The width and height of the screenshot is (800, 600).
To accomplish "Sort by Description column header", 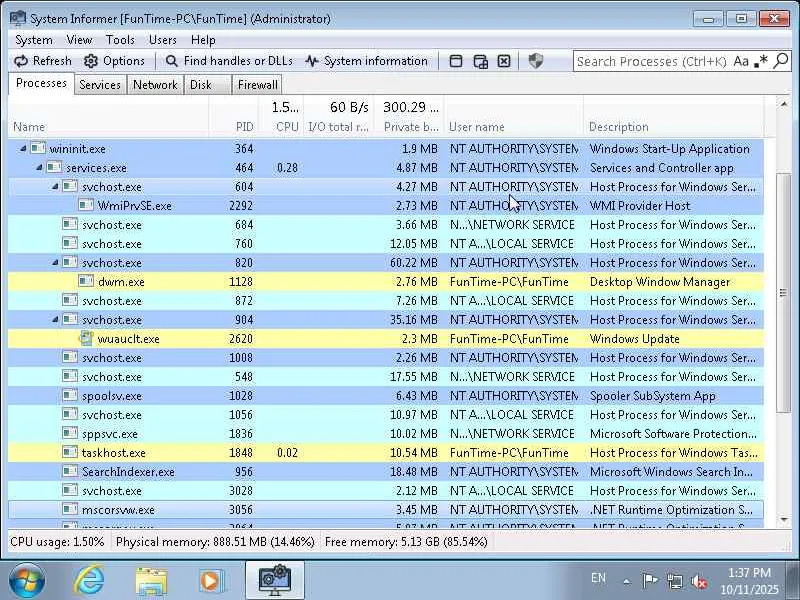I will tap(673, 127).
